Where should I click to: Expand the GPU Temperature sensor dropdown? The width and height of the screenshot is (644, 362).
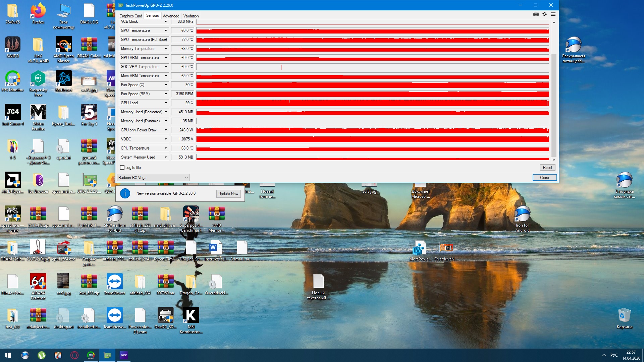(x=166, y=31)
